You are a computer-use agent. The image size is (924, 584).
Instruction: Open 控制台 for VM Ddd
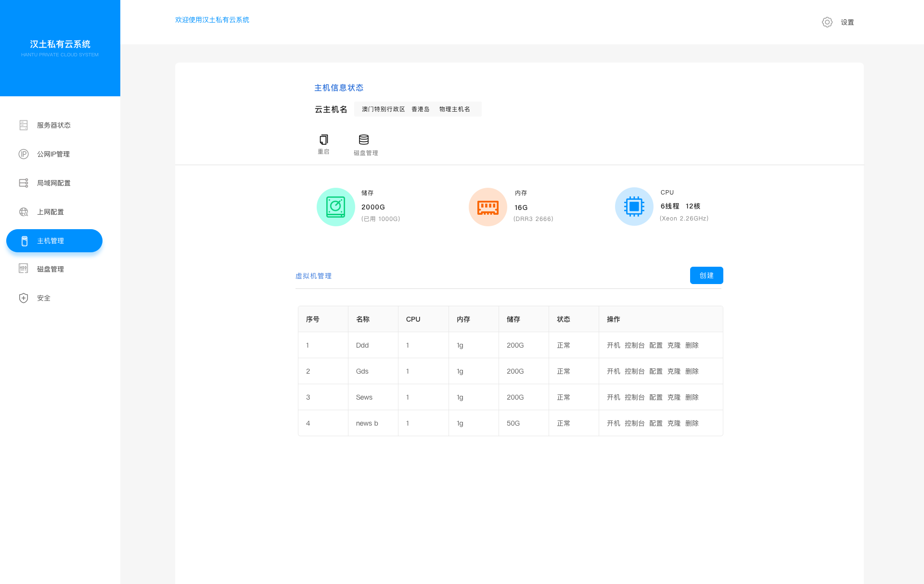[x=635, y=345]
